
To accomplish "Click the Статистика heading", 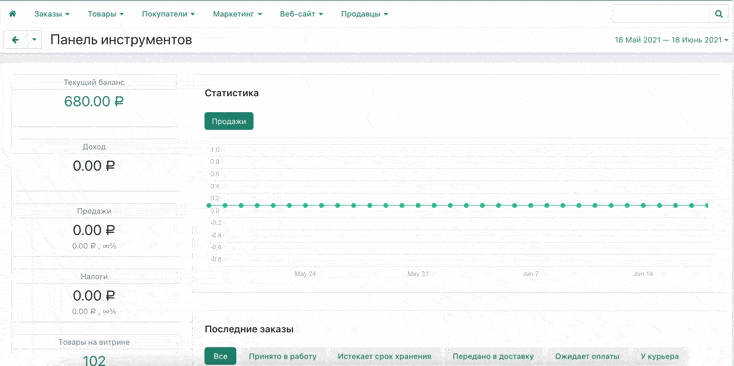I will pos(232,93).
